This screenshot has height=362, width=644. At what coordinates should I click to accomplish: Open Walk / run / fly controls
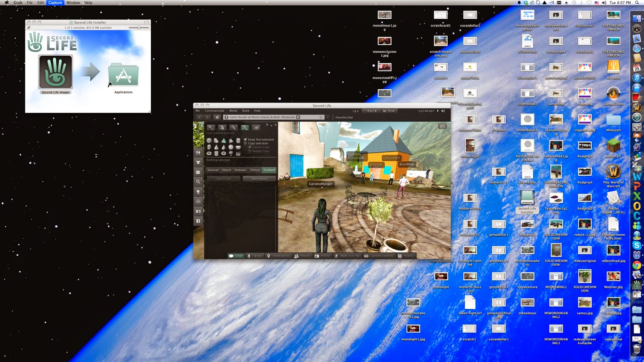(347, 256)
